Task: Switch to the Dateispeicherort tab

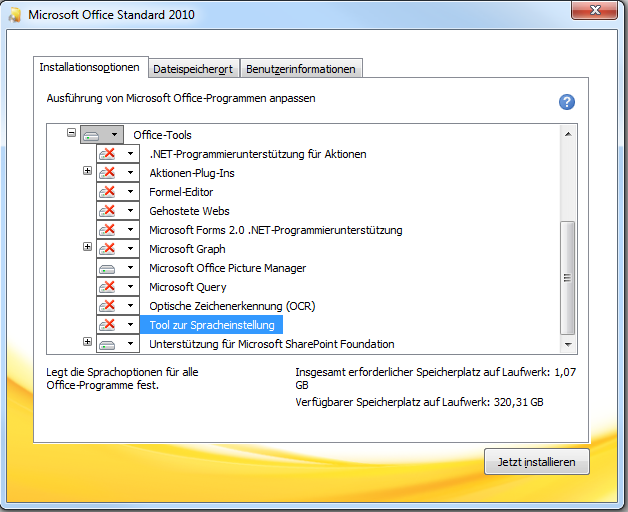Action: tap(193, 69)
